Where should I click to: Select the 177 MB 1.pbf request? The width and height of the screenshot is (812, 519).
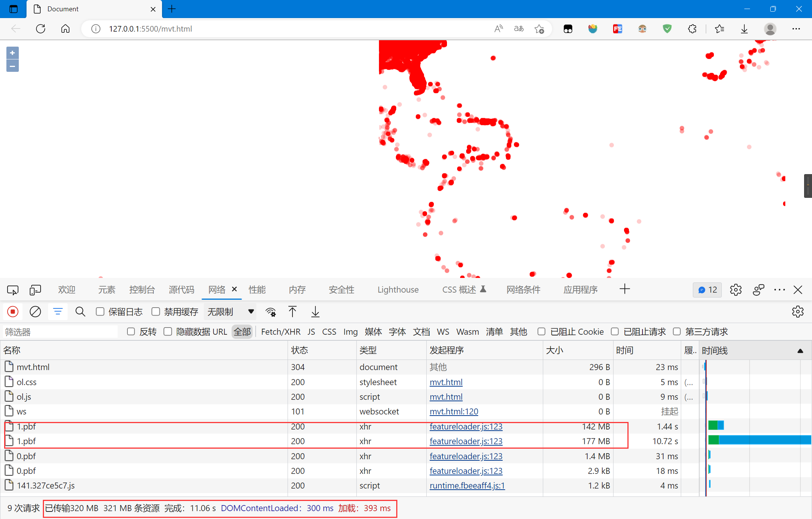[350, 441]
